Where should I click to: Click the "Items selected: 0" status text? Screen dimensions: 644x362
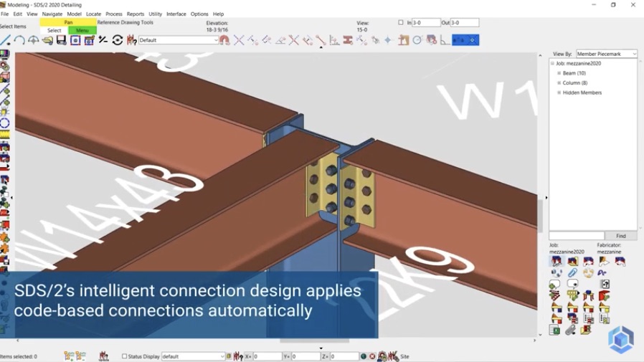18,356
